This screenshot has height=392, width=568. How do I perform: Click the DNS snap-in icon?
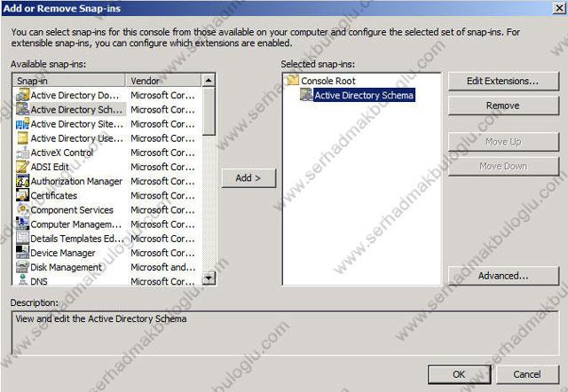pyautogui.click(x=22, y=280)
